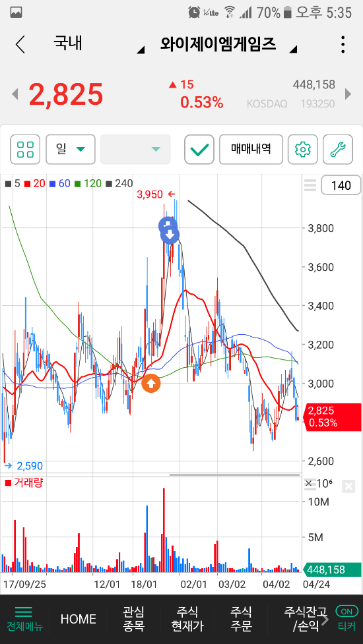Tap the bottom menu right chevron
This screenshot has height=644, width=363.
point(325,619)
